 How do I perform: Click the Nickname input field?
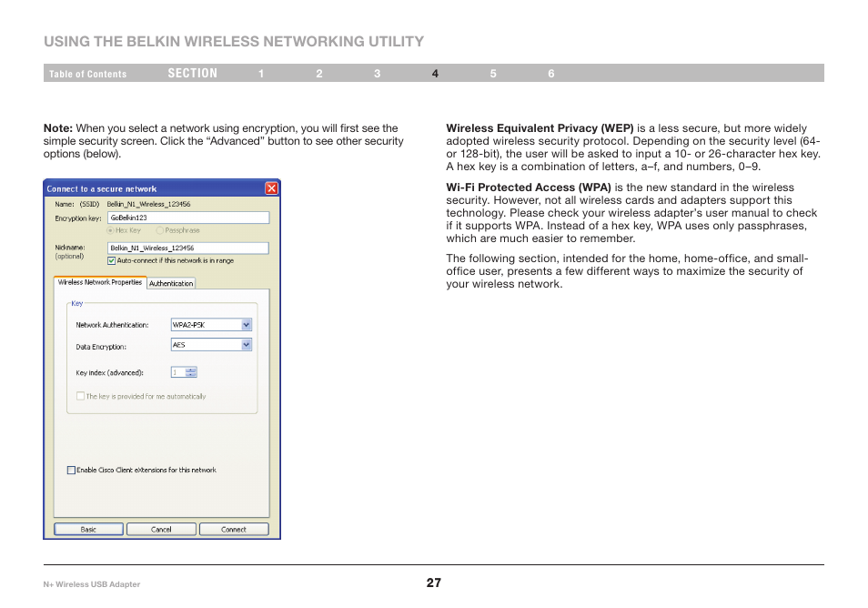188,248
